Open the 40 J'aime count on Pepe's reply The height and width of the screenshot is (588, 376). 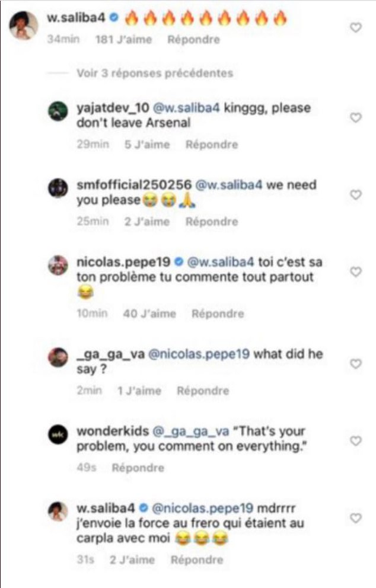click(149, 314)
